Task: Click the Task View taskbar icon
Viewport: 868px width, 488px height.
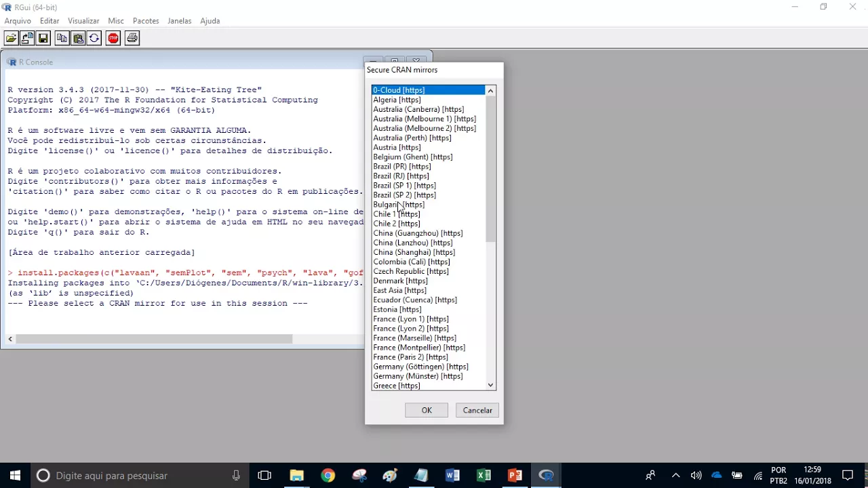Action: (x=264, y=475)
